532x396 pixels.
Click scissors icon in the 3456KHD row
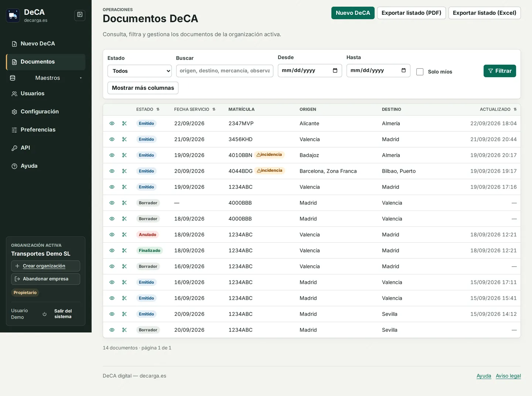click(x=125, y=139)
